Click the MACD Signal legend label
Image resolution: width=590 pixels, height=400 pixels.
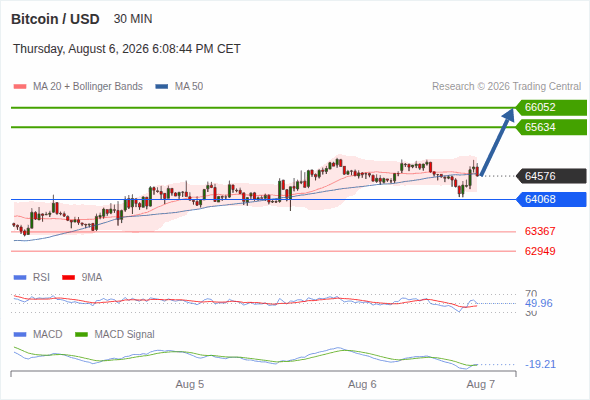(125, 335)
